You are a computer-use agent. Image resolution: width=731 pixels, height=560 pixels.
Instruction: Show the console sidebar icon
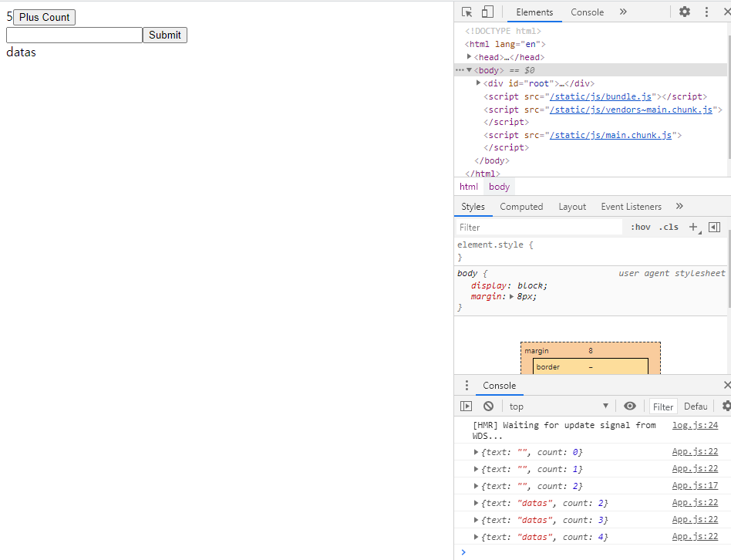tap(467, 407)
